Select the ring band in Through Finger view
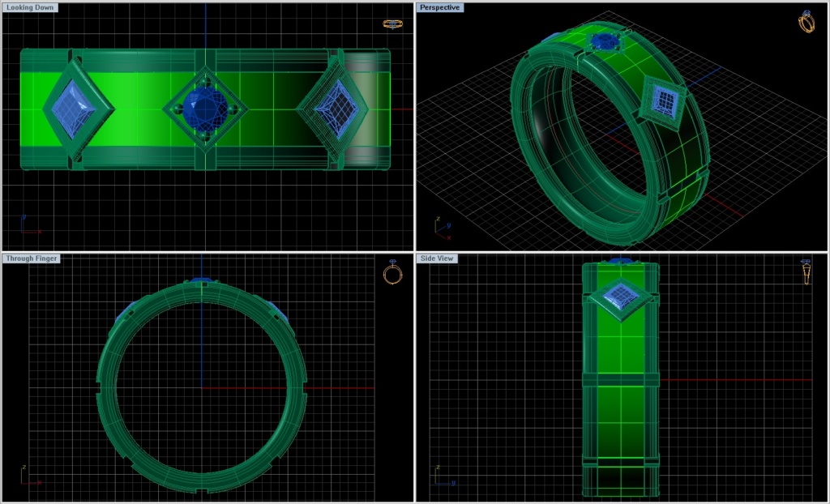The image size is (830, 504). pos(202,387)
